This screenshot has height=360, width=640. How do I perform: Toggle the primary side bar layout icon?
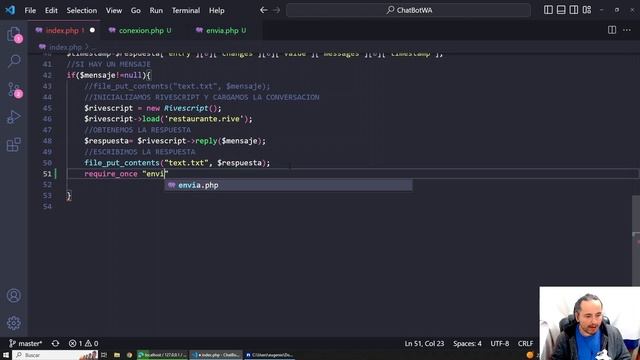click(x=548, y=10)
